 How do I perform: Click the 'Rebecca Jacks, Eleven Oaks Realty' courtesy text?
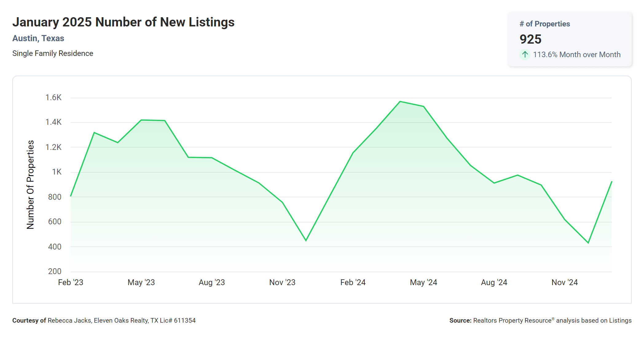click(x=98, y=320)
